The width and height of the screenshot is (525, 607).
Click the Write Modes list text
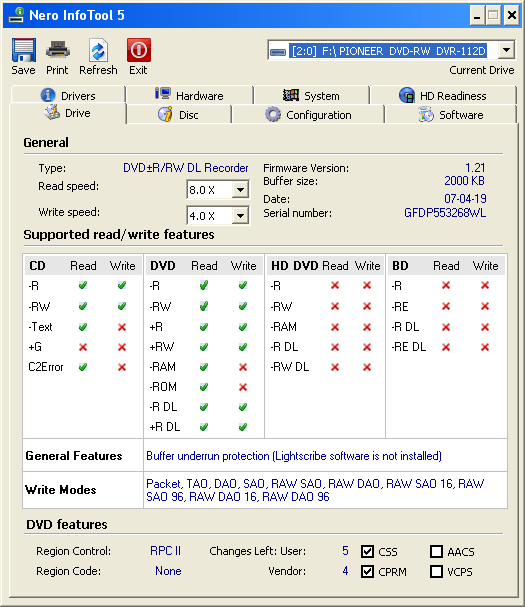pyautogui.click(x=315, y=490)
